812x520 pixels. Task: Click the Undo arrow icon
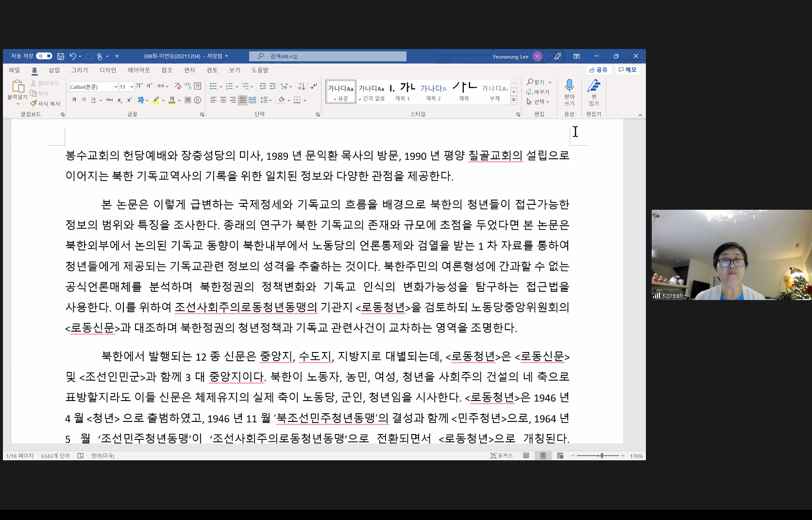(x=73, y=56)
